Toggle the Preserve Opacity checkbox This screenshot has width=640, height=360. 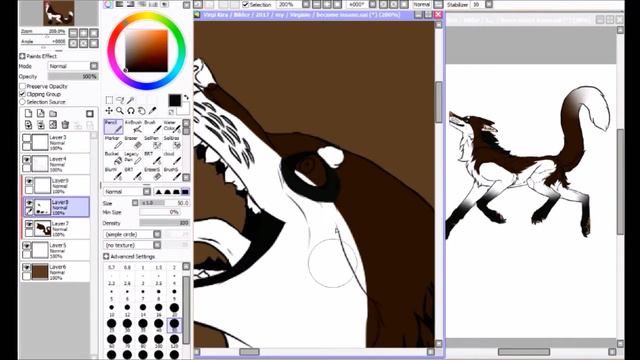point(22,86)
